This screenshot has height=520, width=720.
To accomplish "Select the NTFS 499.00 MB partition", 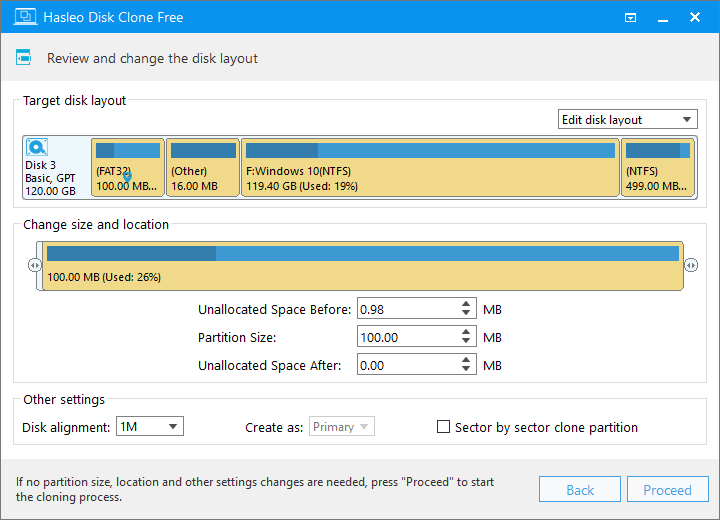I will (658, 168).
